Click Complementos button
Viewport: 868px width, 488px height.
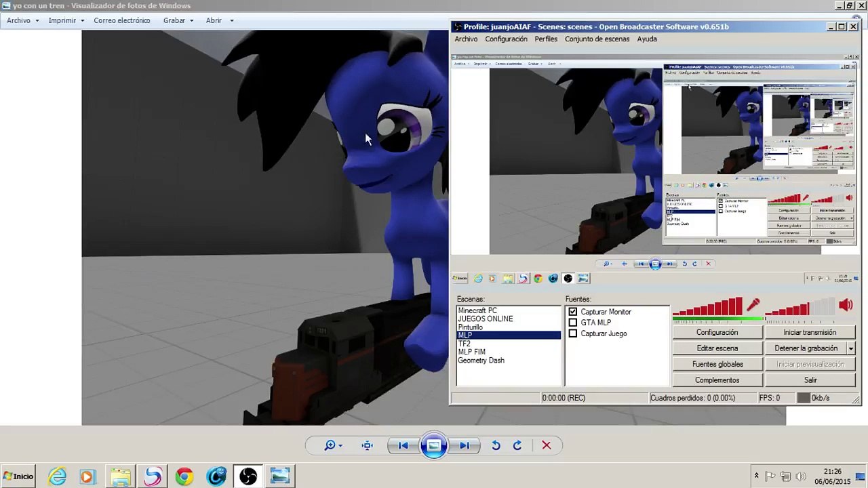(x=717, y=380)
